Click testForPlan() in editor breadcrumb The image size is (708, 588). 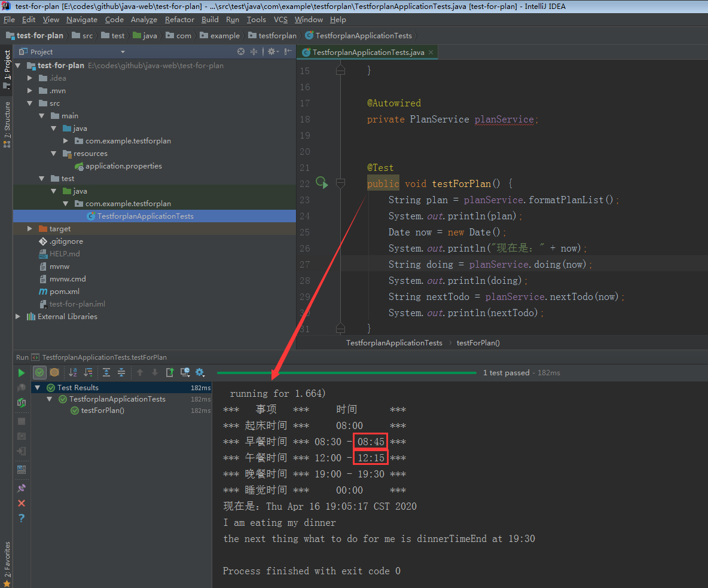[x=478, y=343]
